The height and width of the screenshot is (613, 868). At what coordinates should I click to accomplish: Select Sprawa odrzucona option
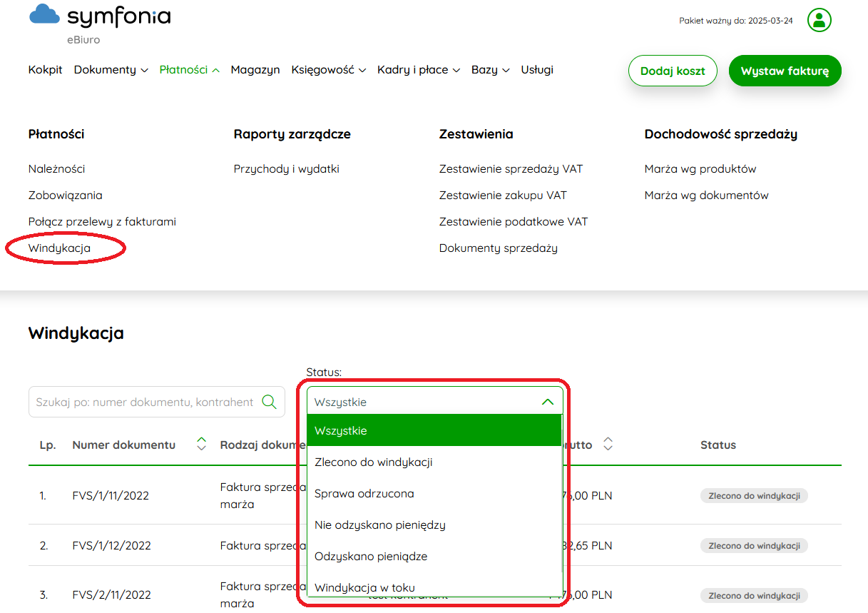click(434, 494)
